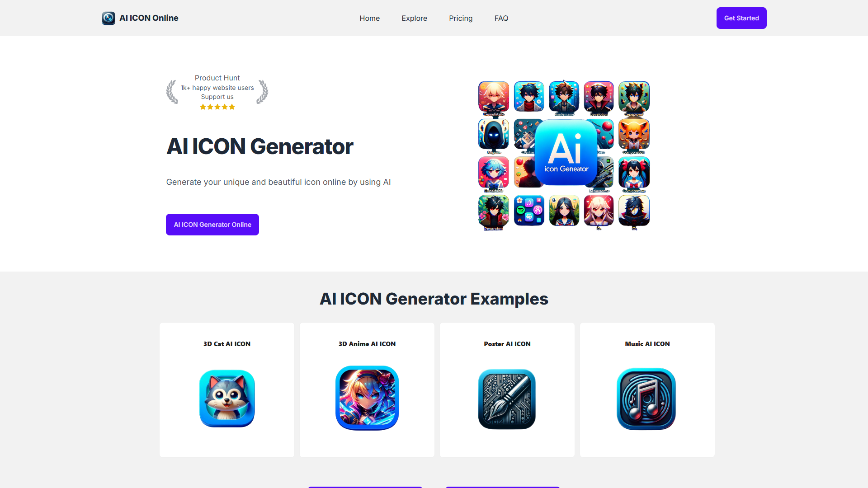This screenshot has width=868, height=488.
Task: Select the 3D Cat AI ICON card title
Action: coord(227,344)
